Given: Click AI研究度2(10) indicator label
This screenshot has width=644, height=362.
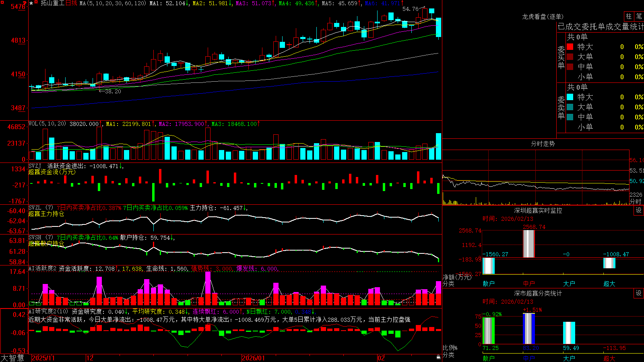Looking at the screenshot, I should click(48, 311).
